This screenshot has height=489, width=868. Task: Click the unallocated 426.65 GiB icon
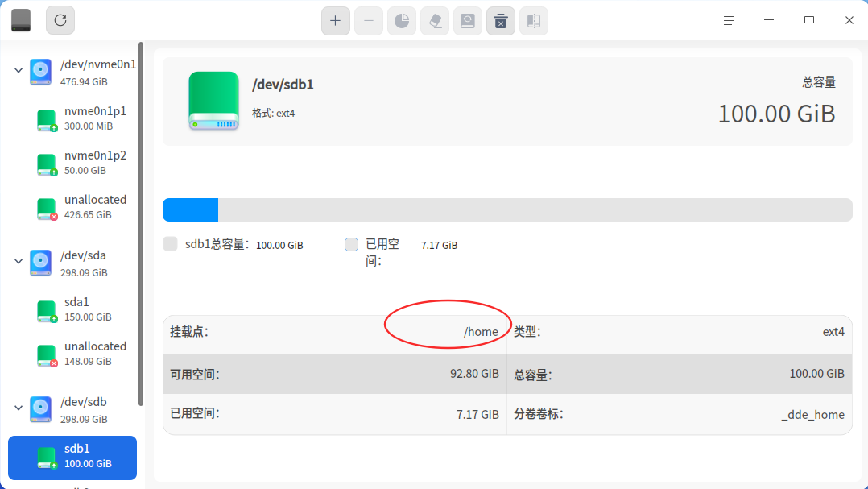tap(47, 209)
